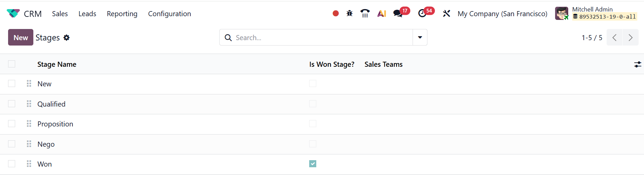Open the My Company (San Francisco) switcher
The image size is (644, 175).
[502, 14]
